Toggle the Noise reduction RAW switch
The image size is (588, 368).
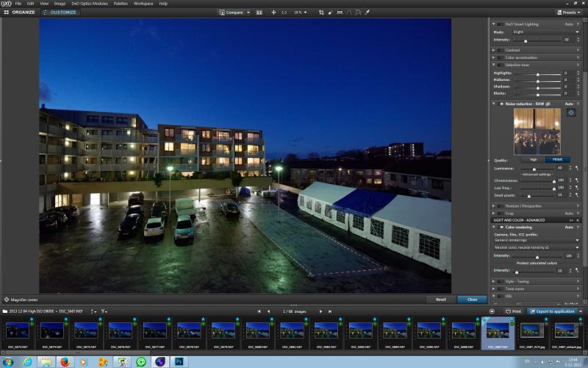click(x=501, y=104)
